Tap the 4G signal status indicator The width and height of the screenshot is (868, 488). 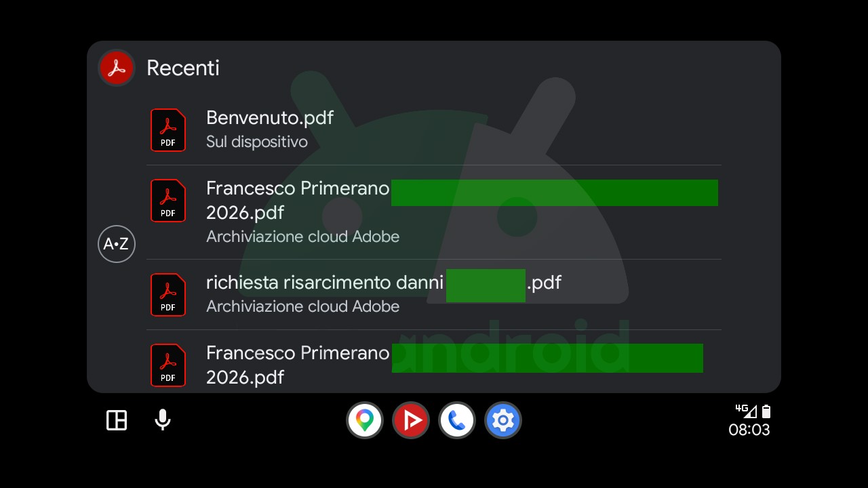(746, 411)
